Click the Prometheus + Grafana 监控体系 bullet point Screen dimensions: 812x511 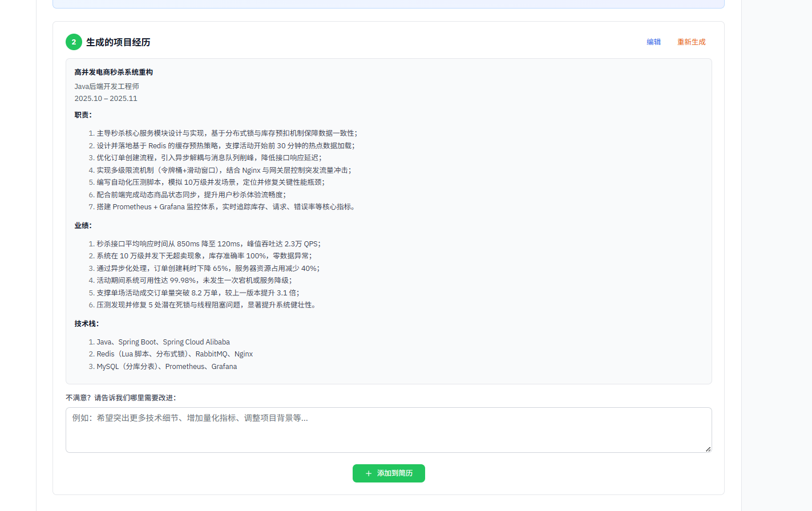(225, 206)
